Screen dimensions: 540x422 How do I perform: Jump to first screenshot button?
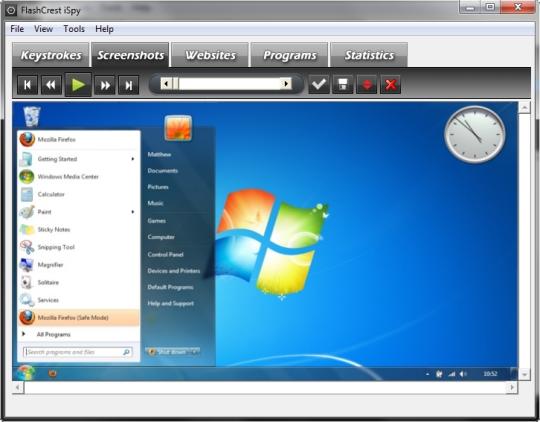pos(27,85)
